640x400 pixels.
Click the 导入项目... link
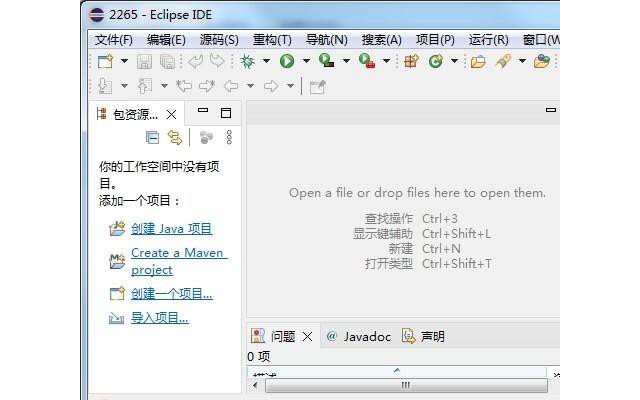(160, 318)
